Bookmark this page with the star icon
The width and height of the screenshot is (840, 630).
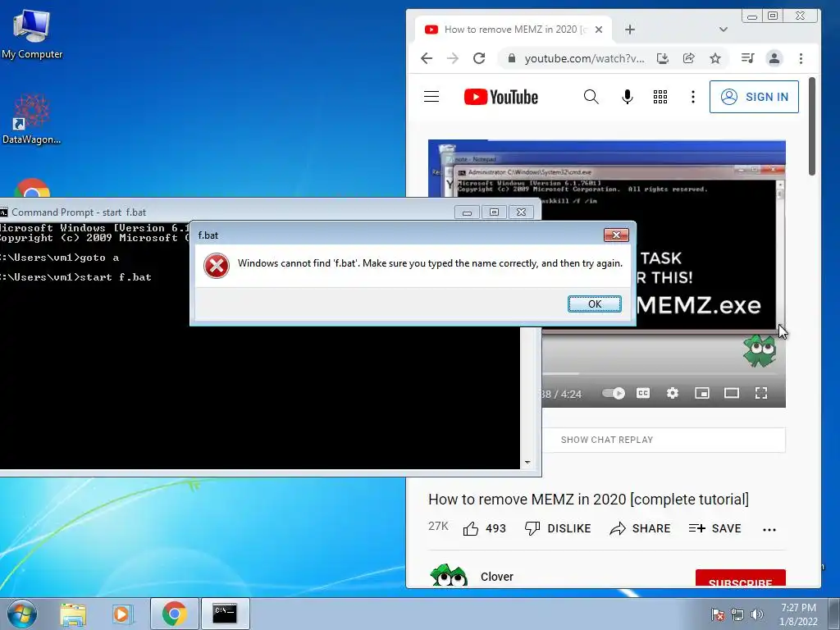(x=715, y=58)
